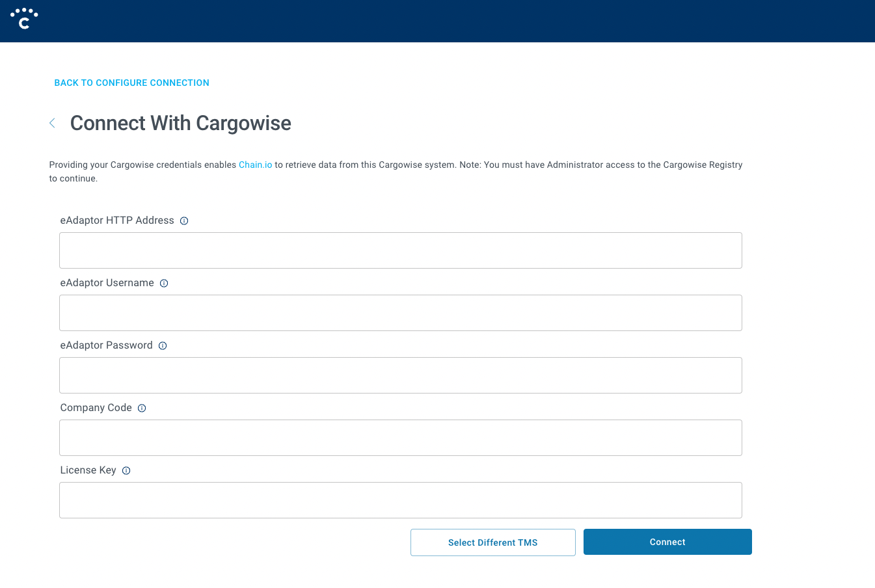Open info icon for License Key
Screen dimensions: 875x588
coord(126,470)
